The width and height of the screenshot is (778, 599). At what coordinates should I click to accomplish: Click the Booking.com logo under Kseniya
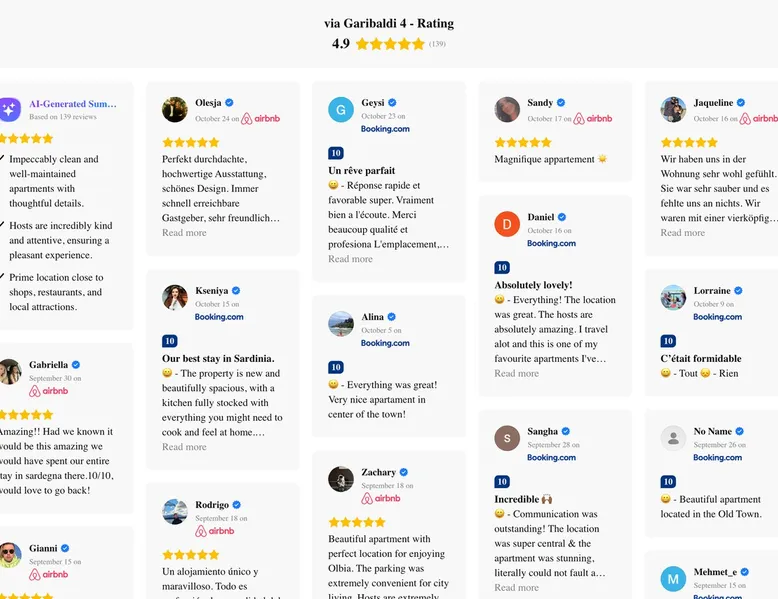[x=219, y=317]
